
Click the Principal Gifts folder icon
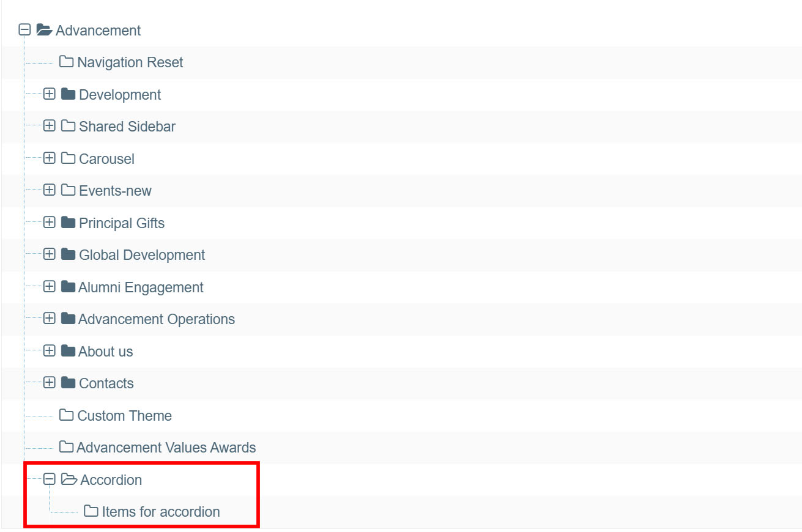coord(68,223)
